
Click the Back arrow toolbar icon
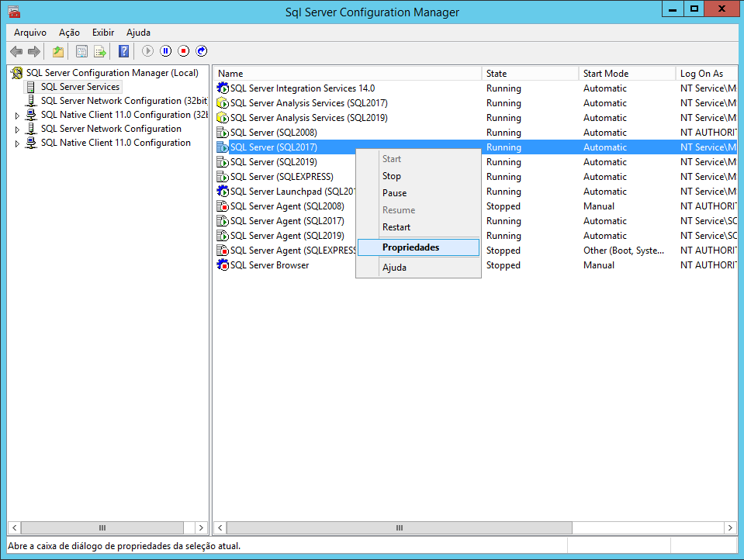pyautogui.click(x=16, y=51)
